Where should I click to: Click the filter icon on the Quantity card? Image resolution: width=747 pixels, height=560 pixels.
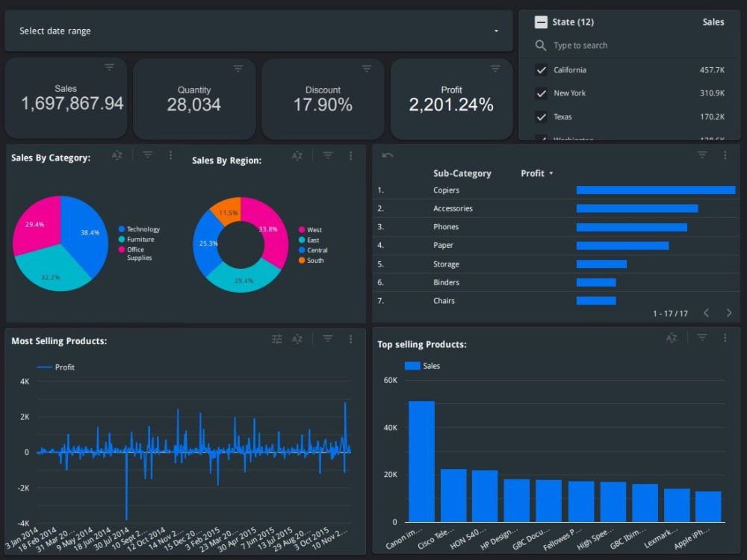(238, 68)
